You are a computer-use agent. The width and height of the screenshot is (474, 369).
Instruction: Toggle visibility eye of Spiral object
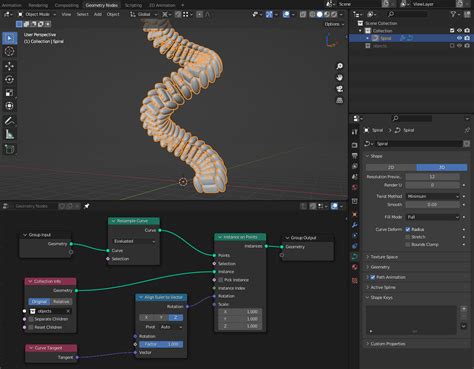coord(459,38)
